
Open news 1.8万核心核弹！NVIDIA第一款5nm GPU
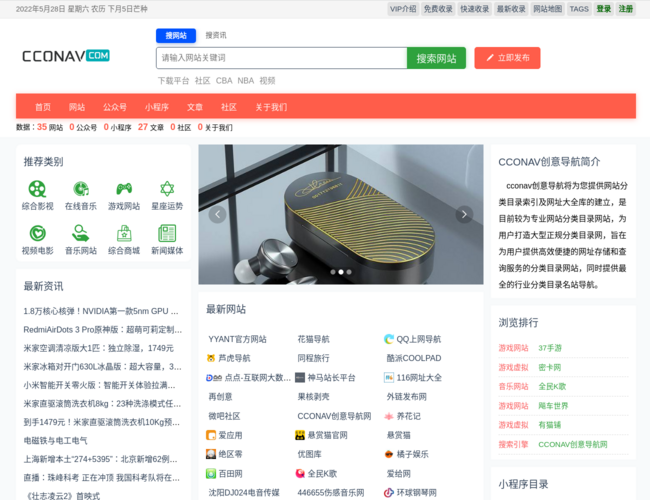(101, 311)
